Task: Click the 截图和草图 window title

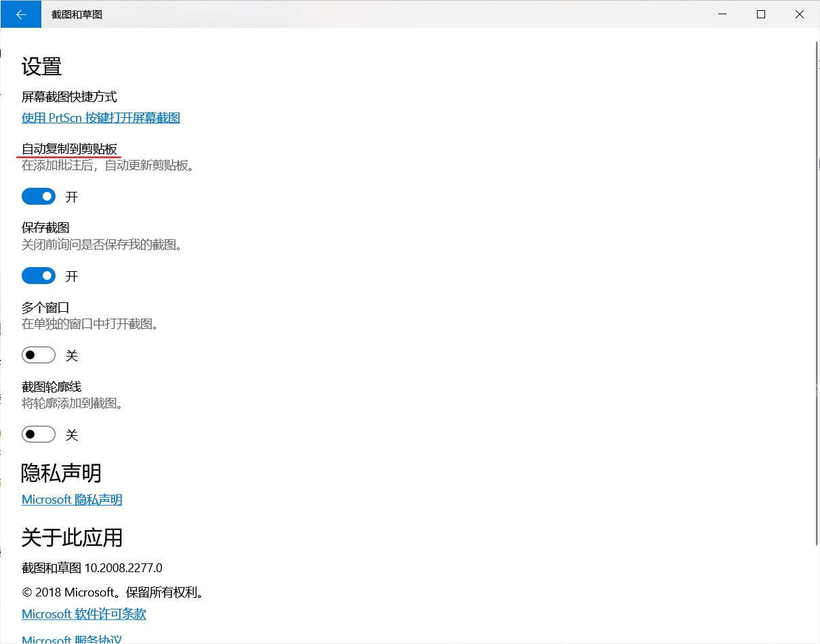Action: 77,14
